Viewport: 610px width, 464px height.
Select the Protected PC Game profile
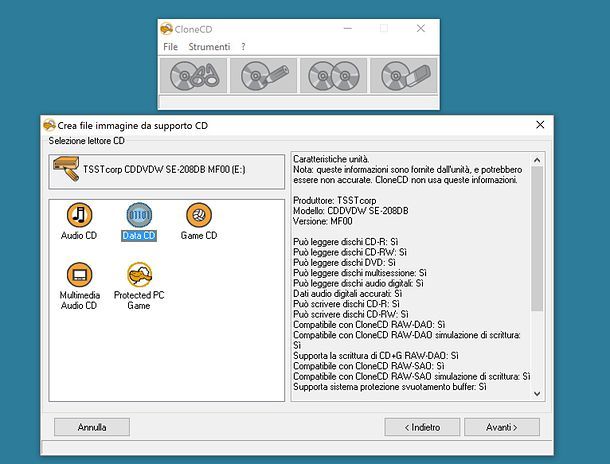pyautogui.click(x=139, y=286)
